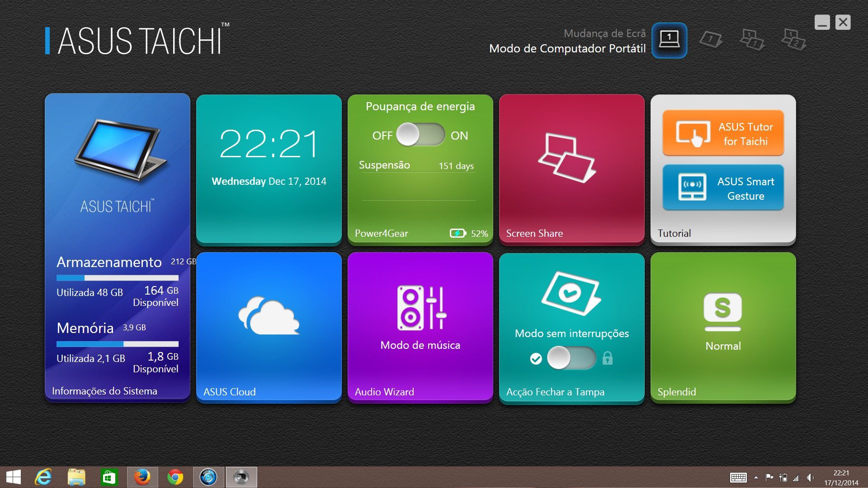Click the Power4Gear label
Viewport: 868px width, 488px height.
point(381,233)
